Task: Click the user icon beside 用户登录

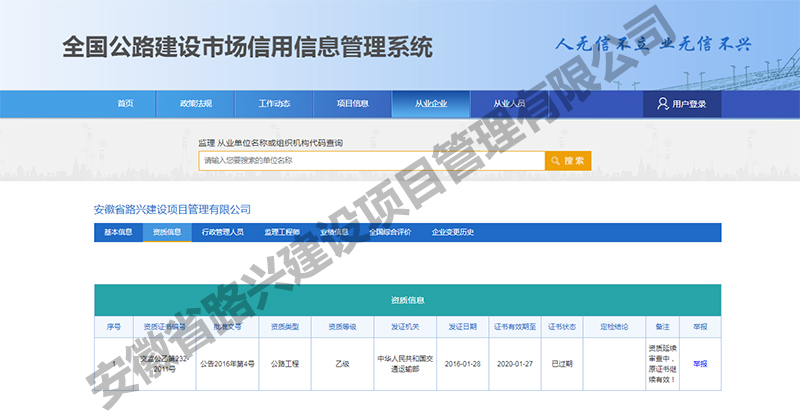Action: (662, 104)
